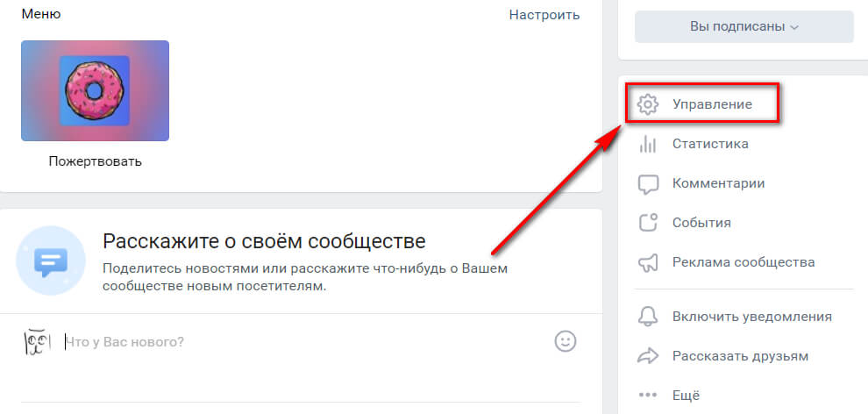Click the События icon in sidebar
Viewport: 868px width, 414px height.
click(648, 223)
